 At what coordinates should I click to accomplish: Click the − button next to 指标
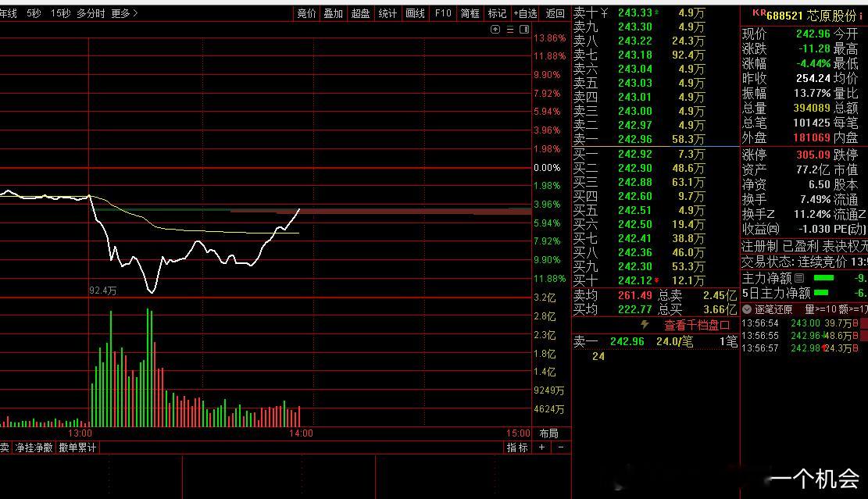pyautogui.click(x=561, y=447)
